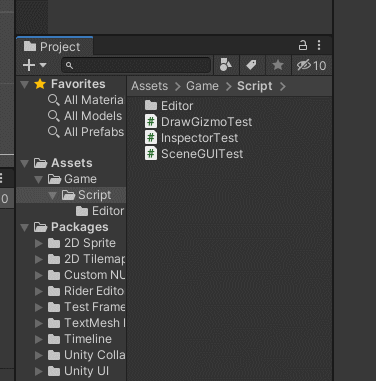
Task: Select All Materials saved search
Action: coord(86,100)
